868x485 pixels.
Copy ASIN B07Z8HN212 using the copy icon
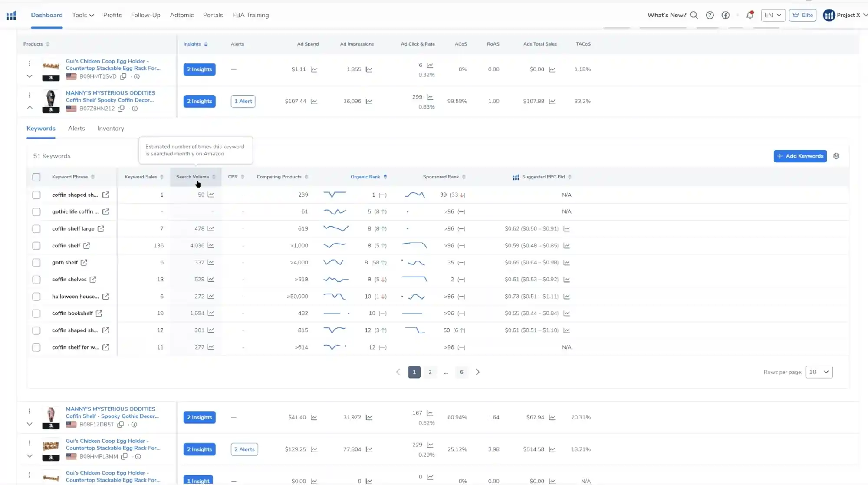click(122, 109)
